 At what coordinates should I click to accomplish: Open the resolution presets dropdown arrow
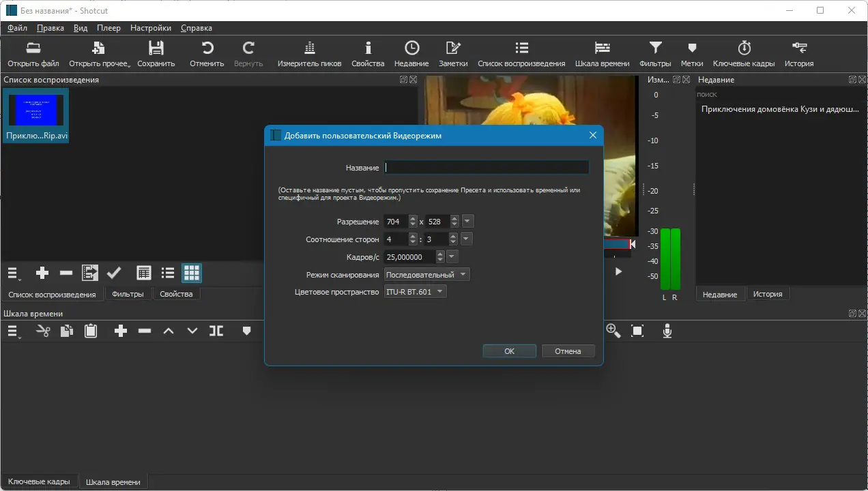pos(467,221)
